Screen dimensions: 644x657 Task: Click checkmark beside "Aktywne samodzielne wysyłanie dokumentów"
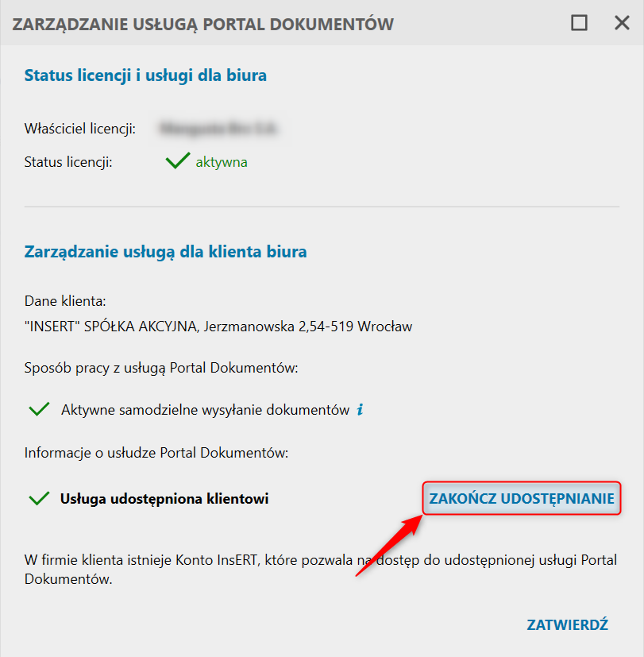39,410
